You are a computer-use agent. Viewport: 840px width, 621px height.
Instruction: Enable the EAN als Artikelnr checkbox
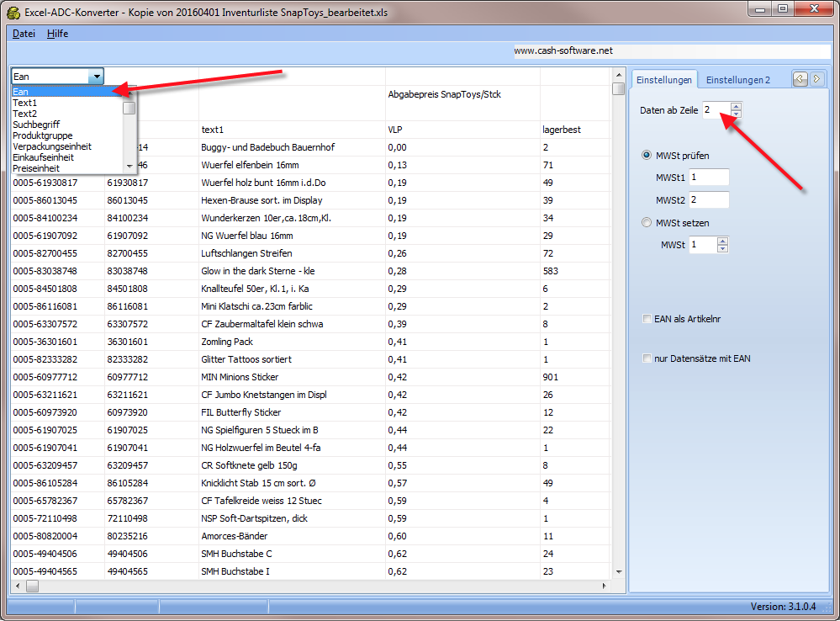[647, 319]
